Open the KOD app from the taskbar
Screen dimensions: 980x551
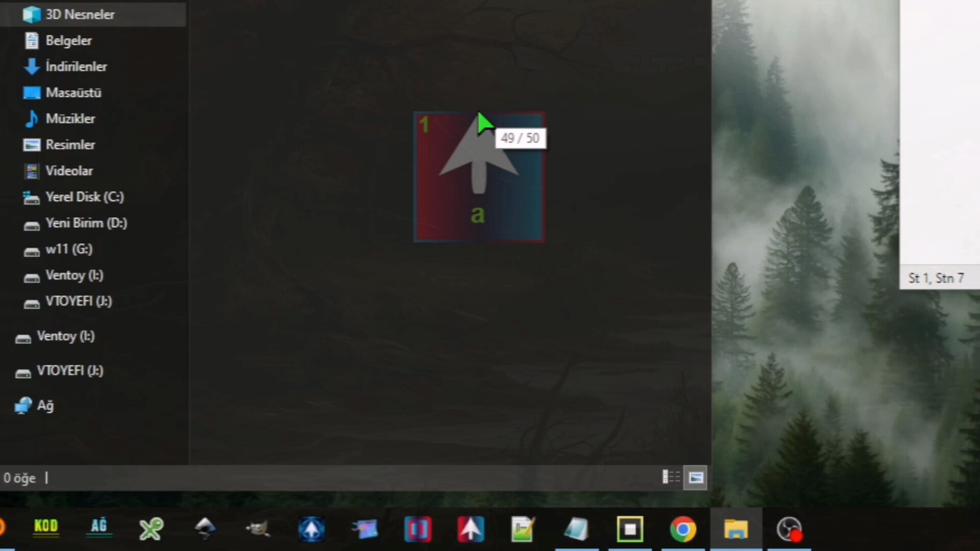pyautogui.click(x=45, y=529)
